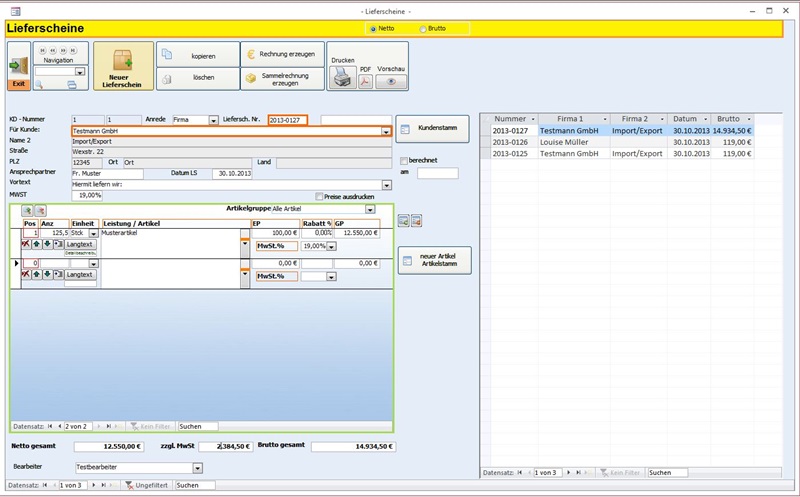Click the Suchen box in the list panel
800x497 pixels.
(x=667, y=473)
